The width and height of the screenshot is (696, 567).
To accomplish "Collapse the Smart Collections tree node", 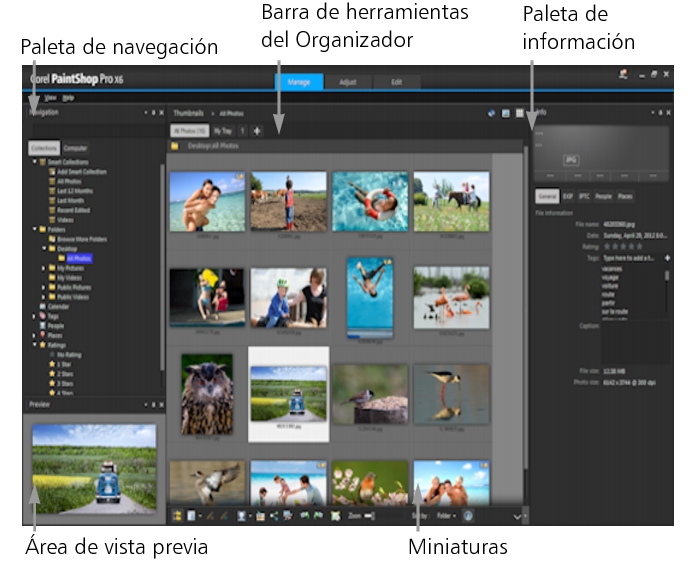I will [36, 162].
